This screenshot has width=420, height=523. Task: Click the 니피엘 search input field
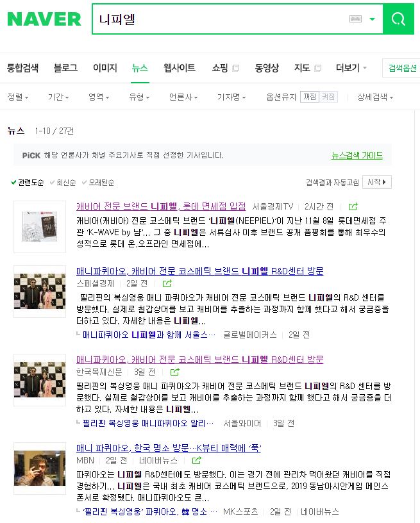220,19
